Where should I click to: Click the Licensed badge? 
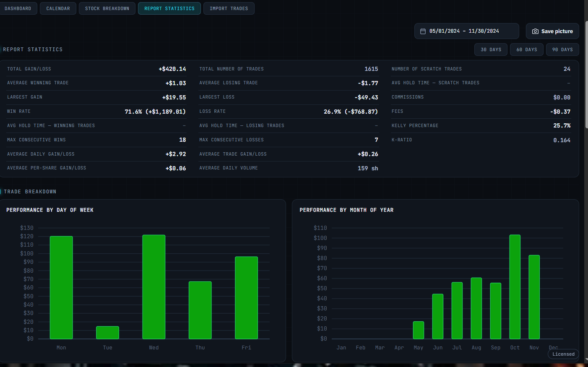[x=563, y=354]
